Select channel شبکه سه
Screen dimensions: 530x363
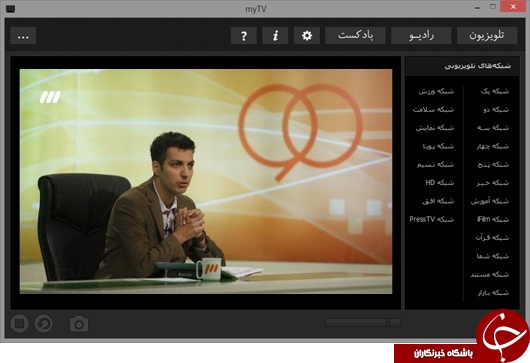tap(493, 128)
